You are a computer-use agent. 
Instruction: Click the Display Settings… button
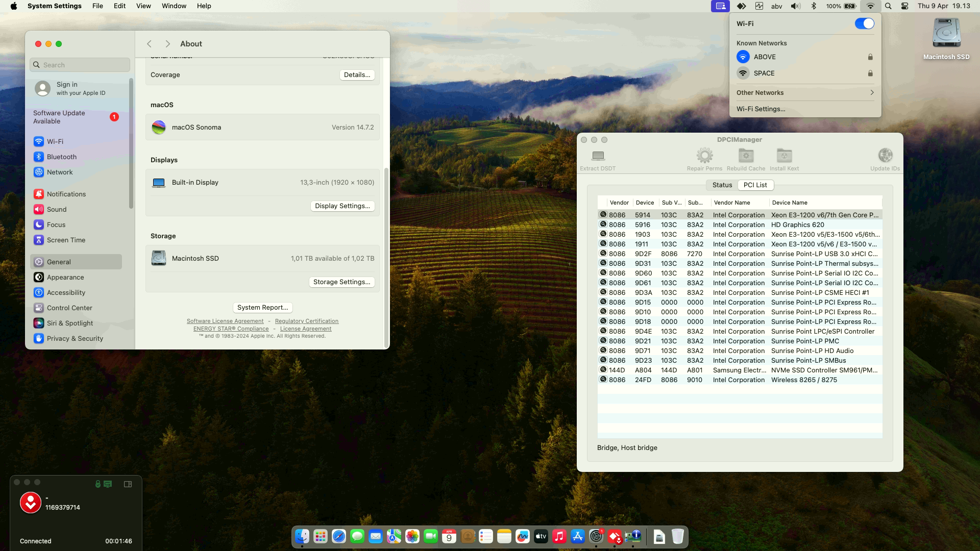click(x=342, y=206)
